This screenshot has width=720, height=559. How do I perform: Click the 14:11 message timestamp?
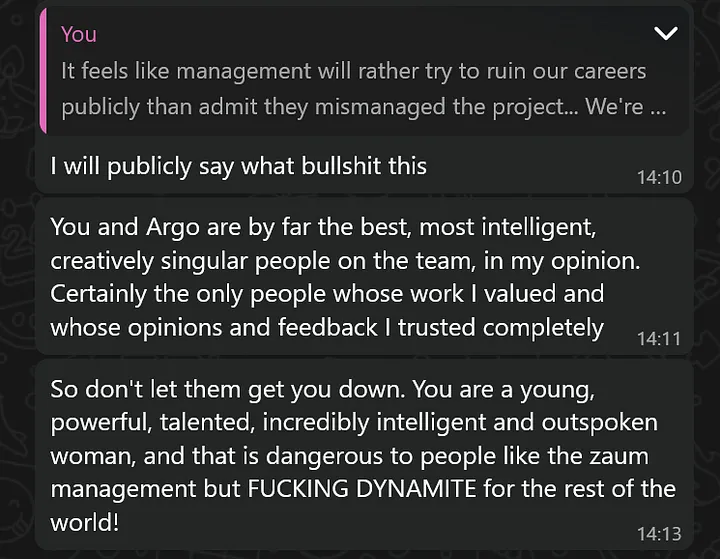click(659, 339)
